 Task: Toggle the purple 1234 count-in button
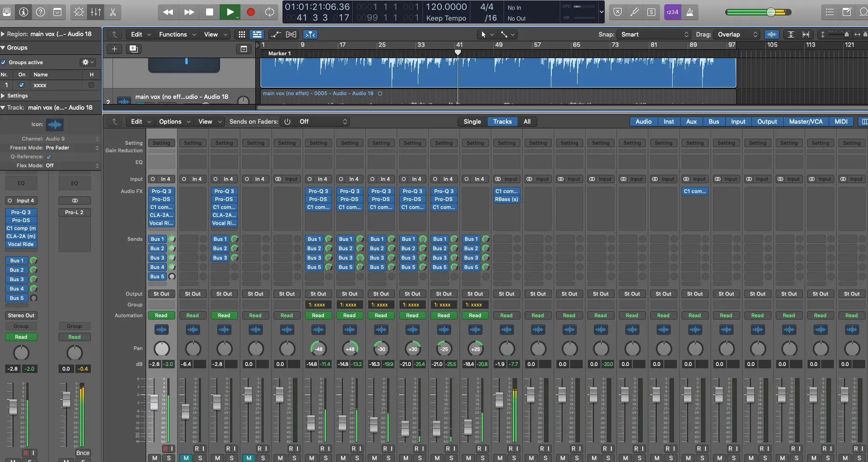tap(672, 12)
